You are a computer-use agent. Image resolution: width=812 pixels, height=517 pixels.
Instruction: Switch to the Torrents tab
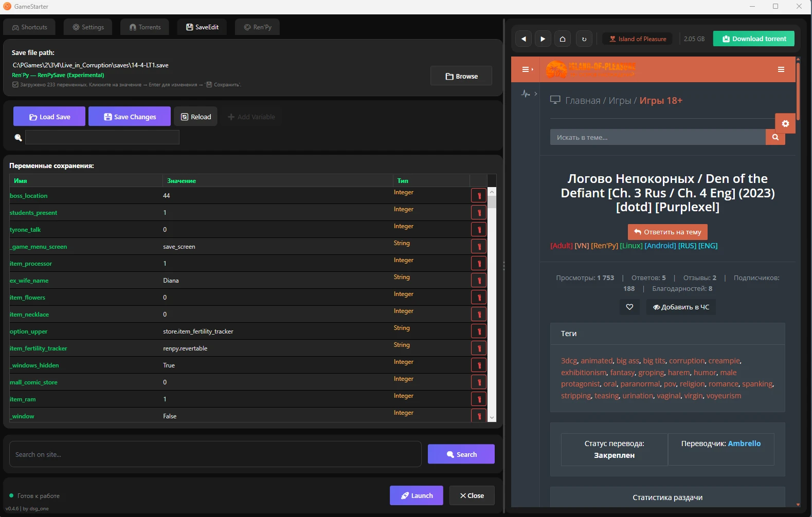(x=145, y=27)
